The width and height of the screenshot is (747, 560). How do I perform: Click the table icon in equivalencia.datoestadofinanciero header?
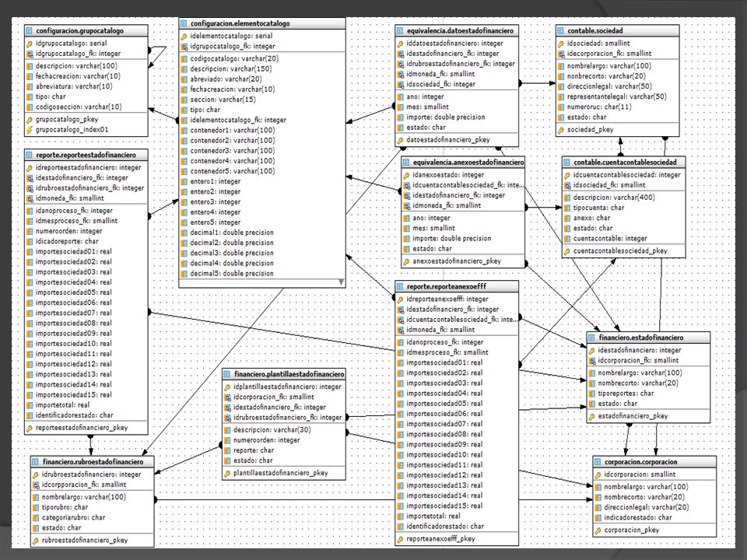pyautogui.click(x=400, y=31)
